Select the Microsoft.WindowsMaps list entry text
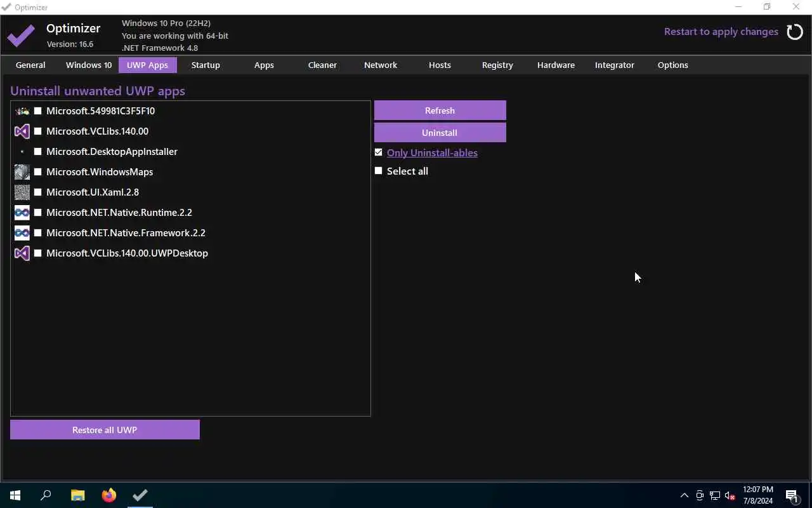Screen dimensions: 812x508 [100, 172]
